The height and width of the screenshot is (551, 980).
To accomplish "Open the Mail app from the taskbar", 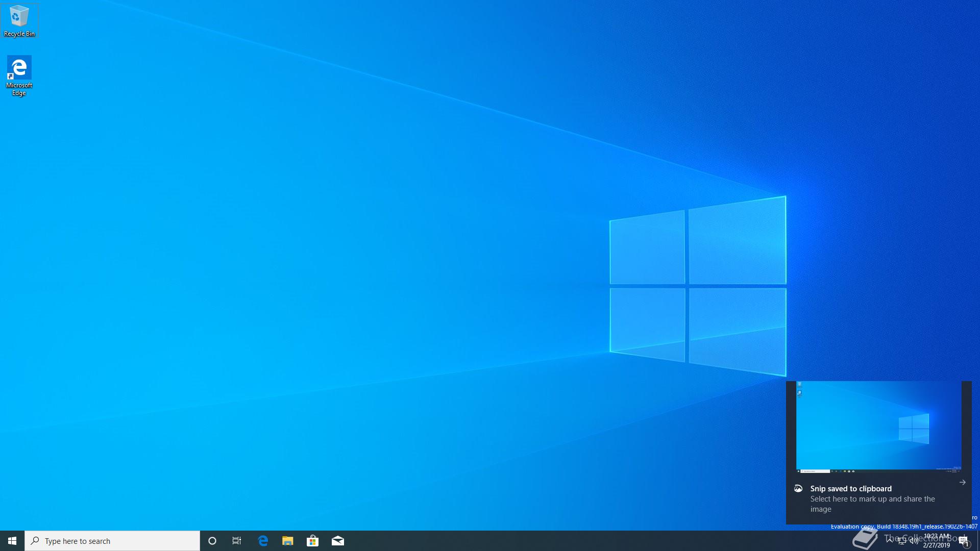I will pyautogui.click(x=338, y=541).
